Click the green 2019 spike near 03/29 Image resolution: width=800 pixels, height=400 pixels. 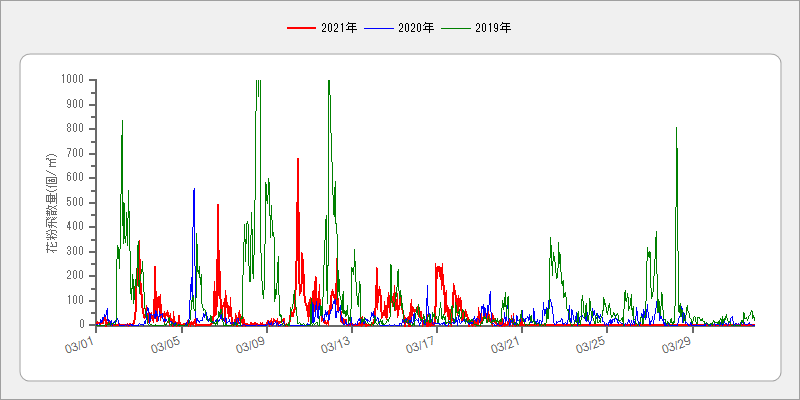coord(676,129)
